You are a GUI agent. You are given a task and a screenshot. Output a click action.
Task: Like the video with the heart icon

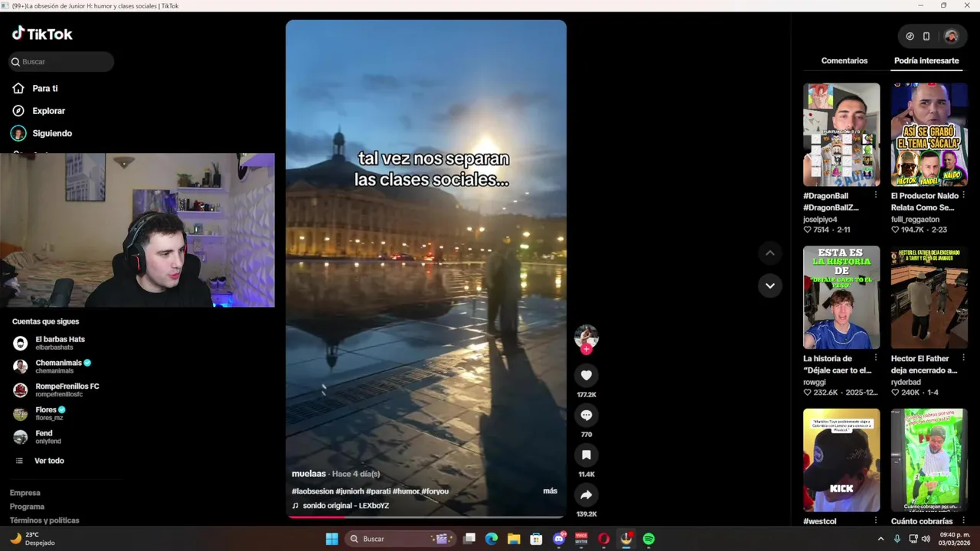(x=586, y=375)
